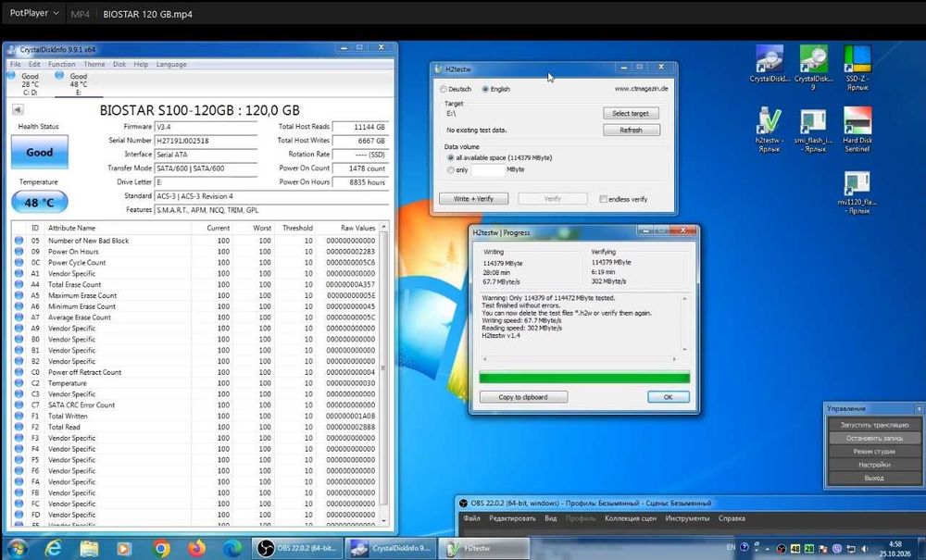This screenshot has height=560, width=926.
Task: Open the Инструменты menu in OBS
Action: pyautogui.click(x=687, y=518)
